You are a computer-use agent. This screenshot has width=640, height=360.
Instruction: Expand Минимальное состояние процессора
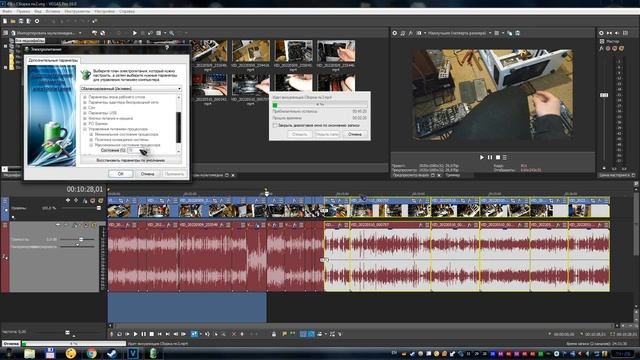91,134
